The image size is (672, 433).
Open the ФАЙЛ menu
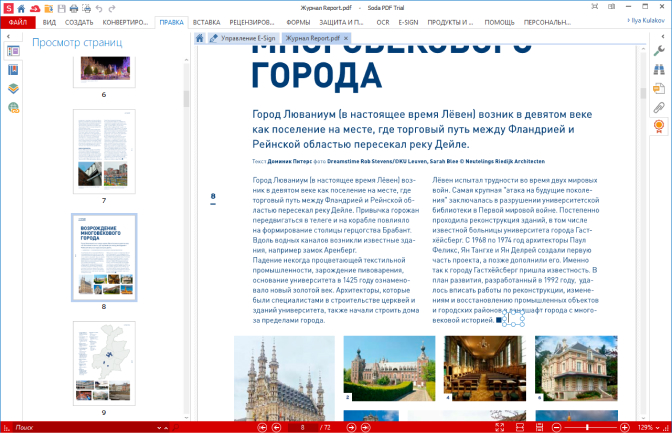click(18, 22)
